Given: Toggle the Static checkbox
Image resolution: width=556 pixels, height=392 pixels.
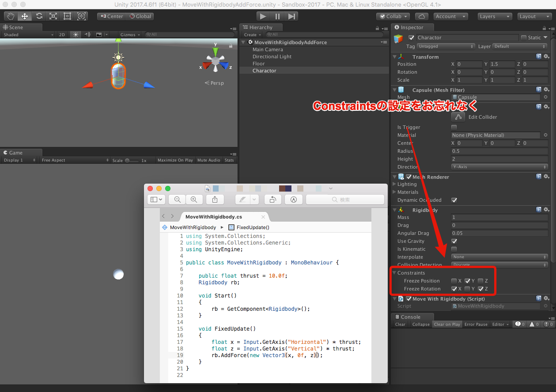Looking at the screenshot, I should click(x=524, y=38).
